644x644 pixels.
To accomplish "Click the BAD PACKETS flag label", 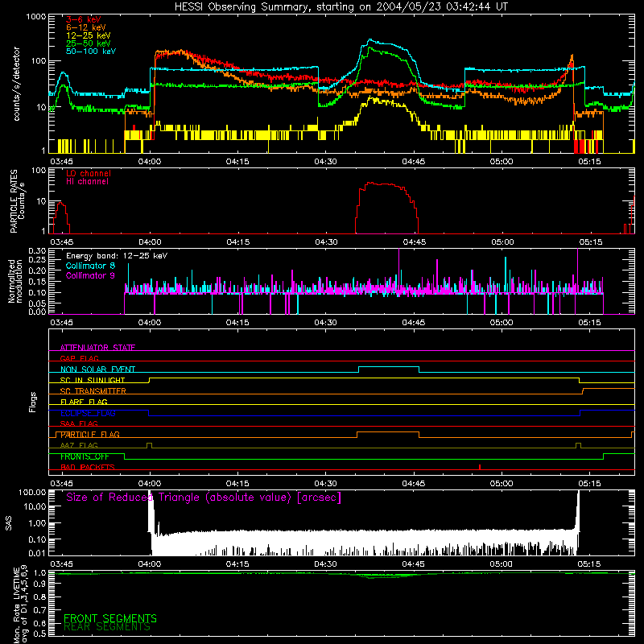I will tap(88, 467).
